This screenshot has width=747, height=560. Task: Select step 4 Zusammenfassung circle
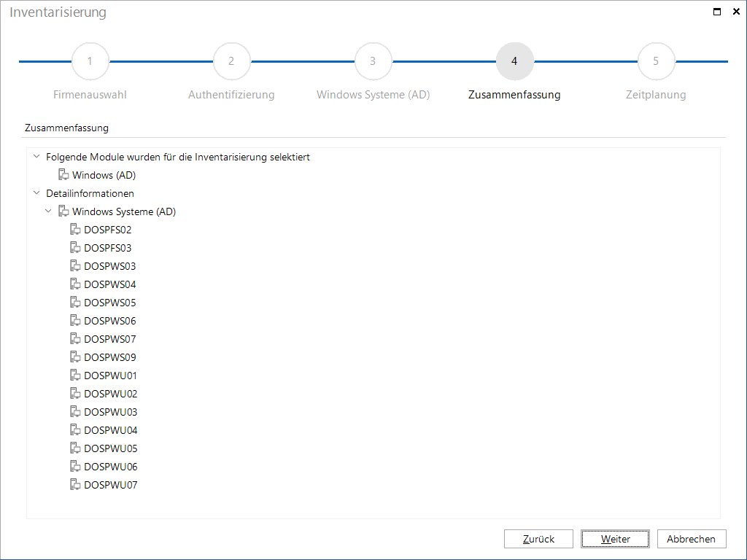coord(514,61)
